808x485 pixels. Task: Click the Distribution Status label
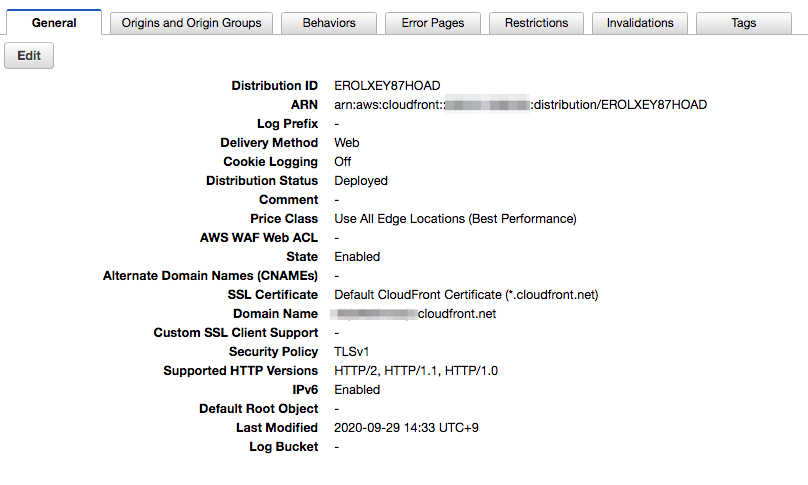pyautogui.click(x=262, y=181)
